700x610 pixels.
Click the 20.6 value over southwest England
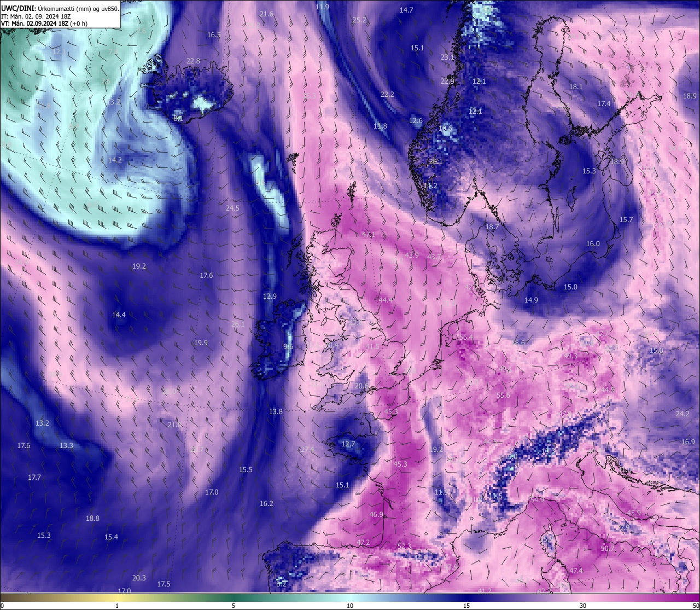tap(361, 386)
